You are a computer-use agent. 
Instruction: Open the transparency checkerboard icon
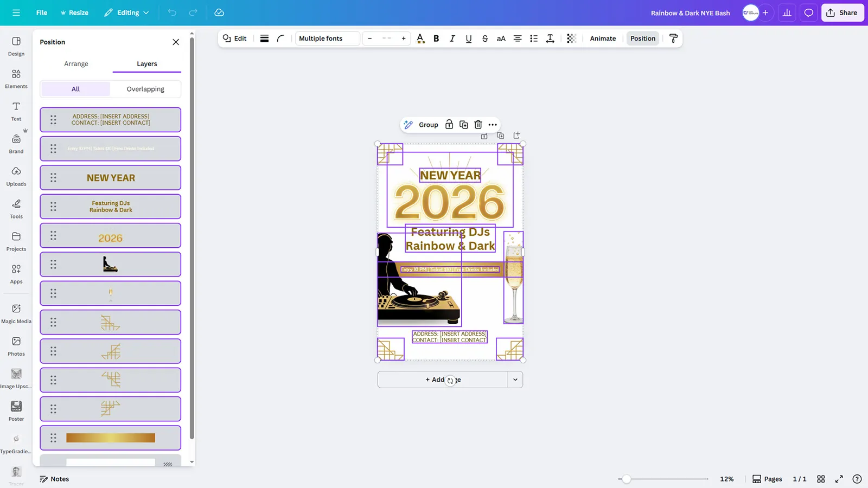coord(571,38)
